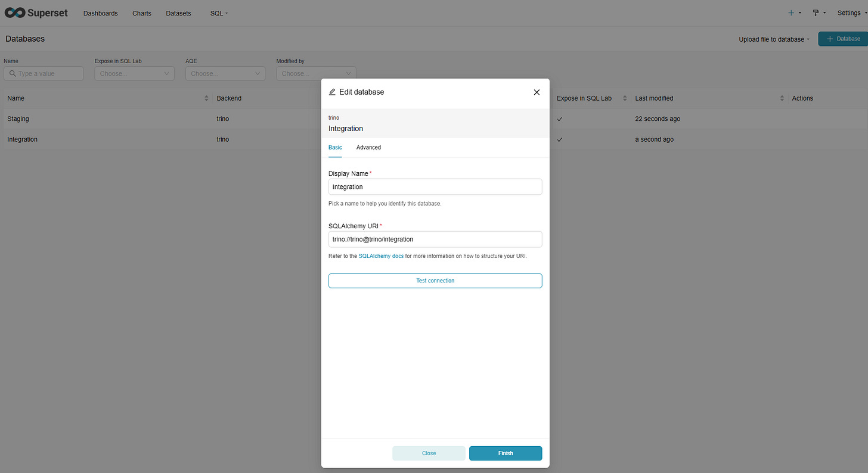Sort table by Name column arrows

click(x=207, y=98)
